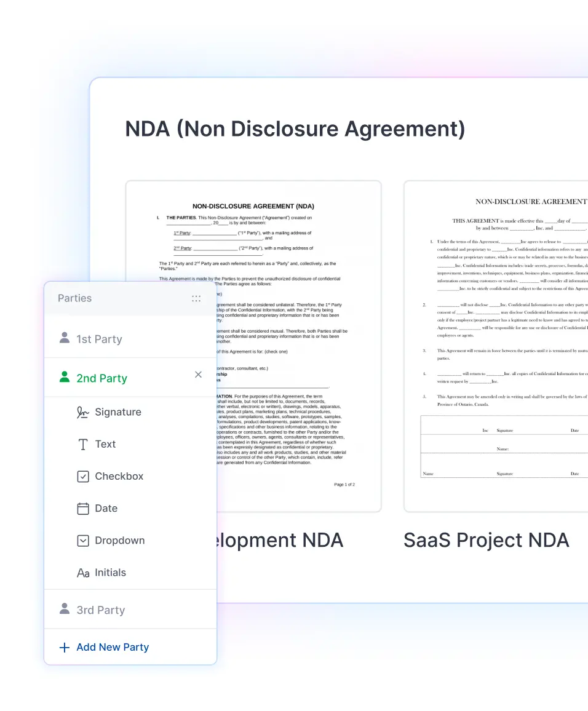This screenshot has width=588, height=711.
Task: Click the 1st Party person icon
Action: 65,338
